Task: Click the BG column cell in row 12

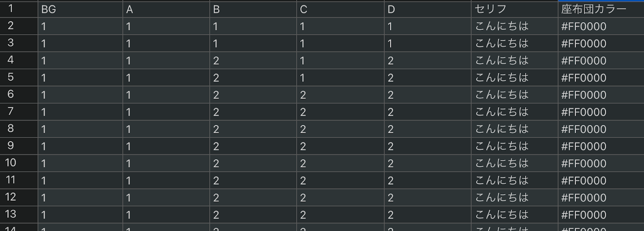Action: point(80,198)
